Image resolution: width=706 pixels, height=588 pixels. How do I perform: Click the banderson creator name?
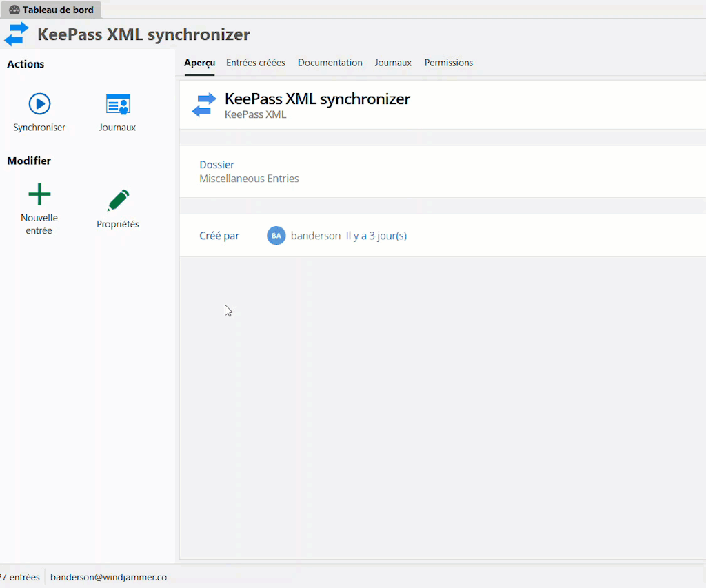coord(315,236)
